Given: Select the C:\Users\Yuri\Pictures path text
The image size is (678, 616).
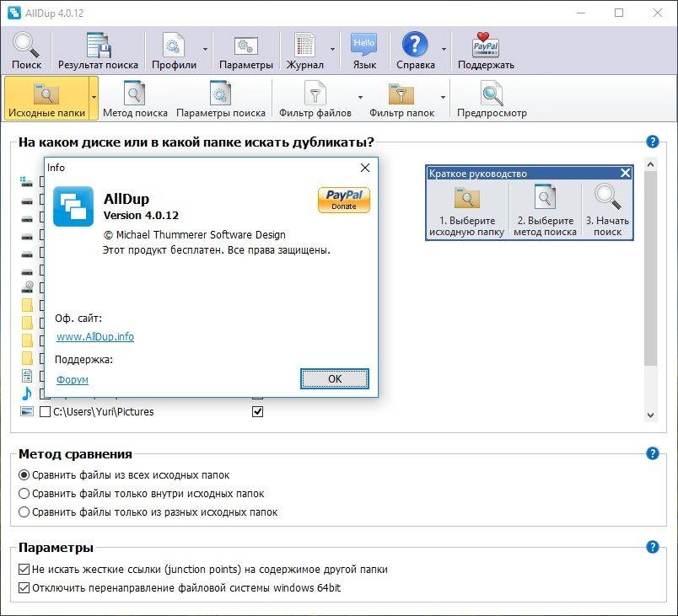Looking at the screenshot, I should pos(104,412).
